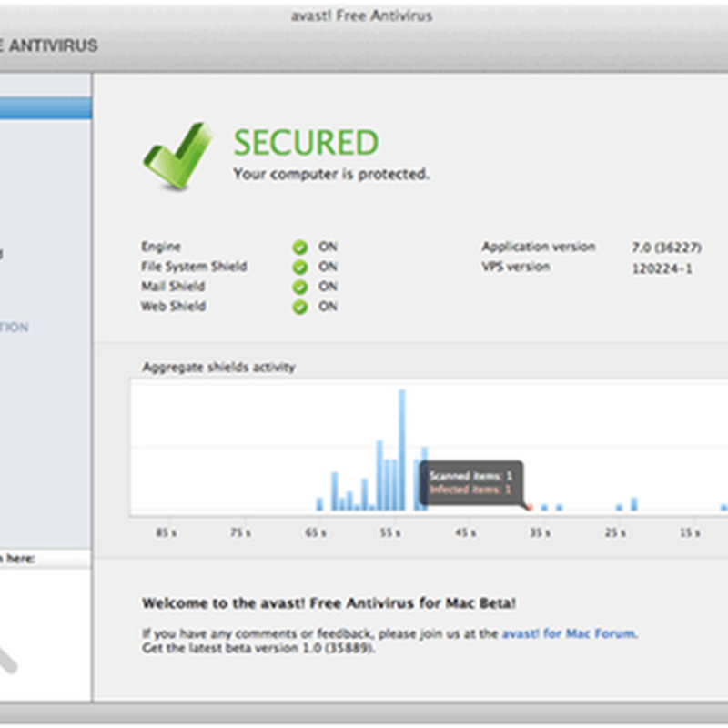Screen dimensions: 728x728
Task: Click the version value 7.0 (36227)
Action: (666, 248)
